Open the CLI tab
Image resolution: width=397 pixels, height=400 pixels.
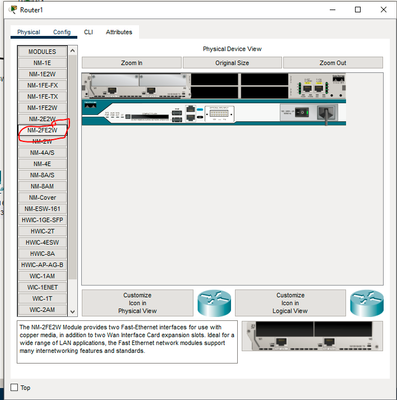(x=88, y=32)
